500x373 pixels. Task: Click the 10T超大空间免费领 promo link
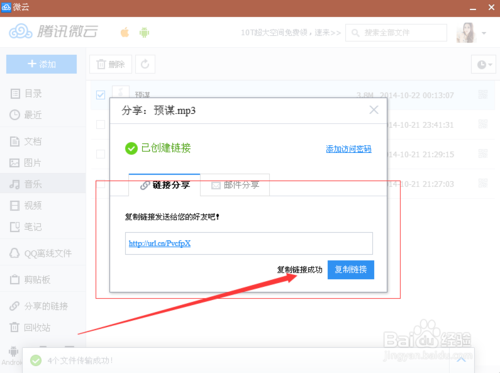[291, 33]
